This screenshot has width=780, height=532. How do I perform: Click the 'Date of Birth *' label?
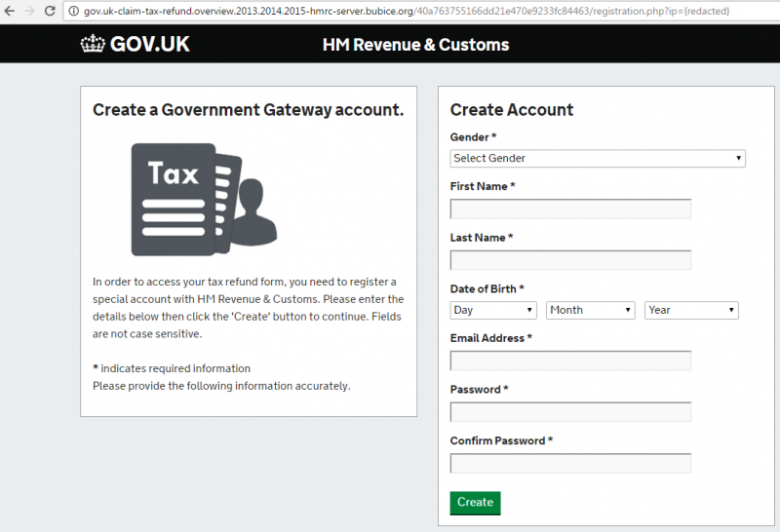(x=487, y=288)
